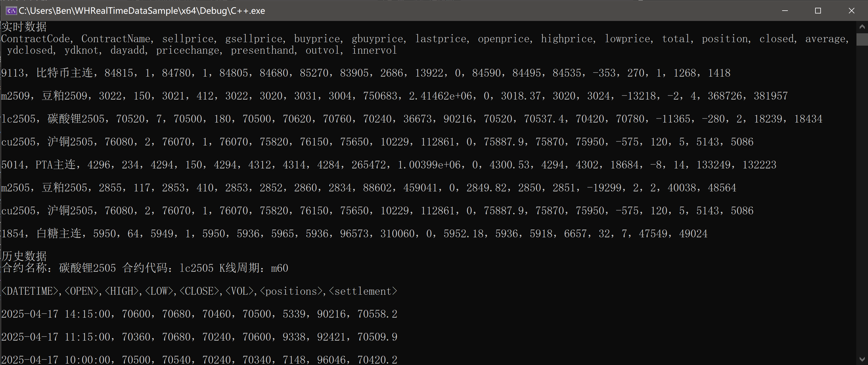Click the 实时数据 heading text
The width and height of the screenshot is (868, 365).
(x=24, y=27)
